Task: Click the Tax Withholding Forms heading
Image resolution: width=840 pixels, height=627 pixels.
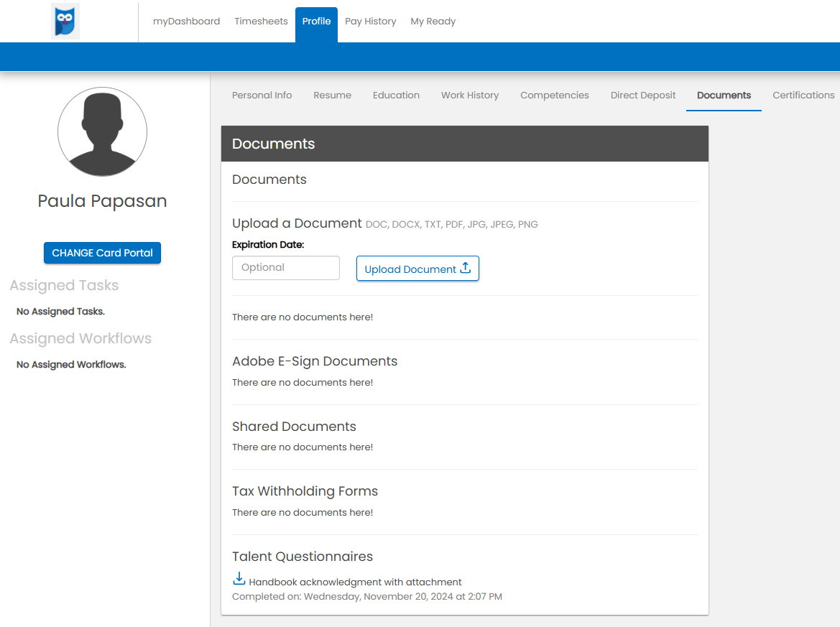Action: pos(305,491)
